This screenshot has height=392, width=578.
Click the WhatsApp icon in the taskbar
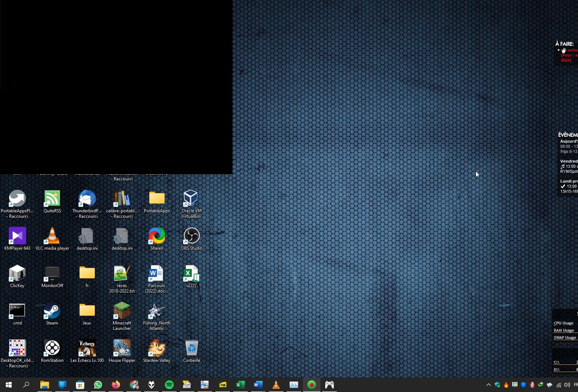click(x=98, y=385)
